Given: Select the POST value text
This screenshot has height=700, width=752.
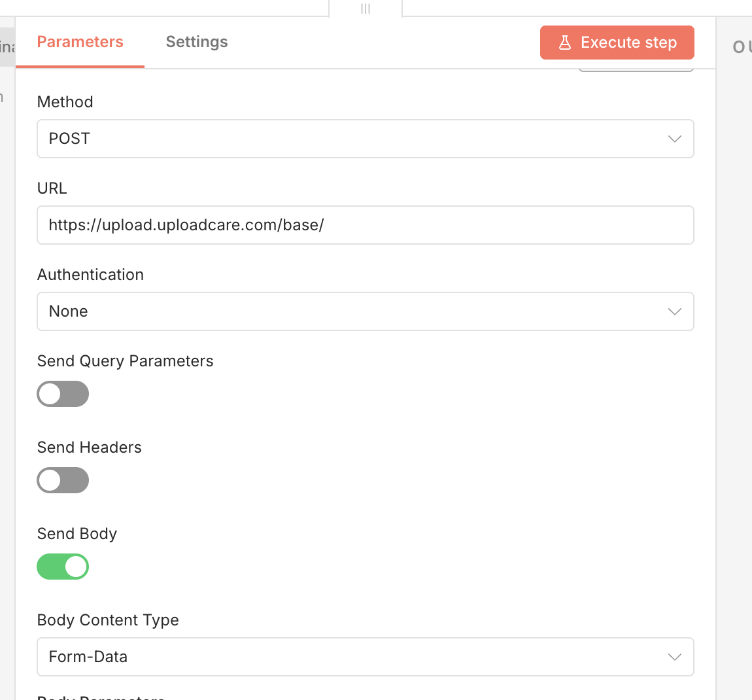Looking at the screenshot, I should 69,139.
